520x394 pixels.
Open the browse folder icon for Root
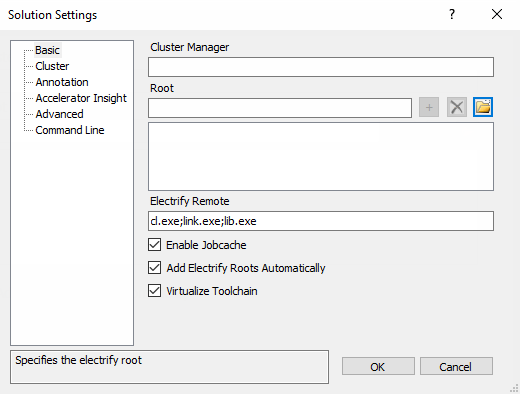[x=483, y=107]
